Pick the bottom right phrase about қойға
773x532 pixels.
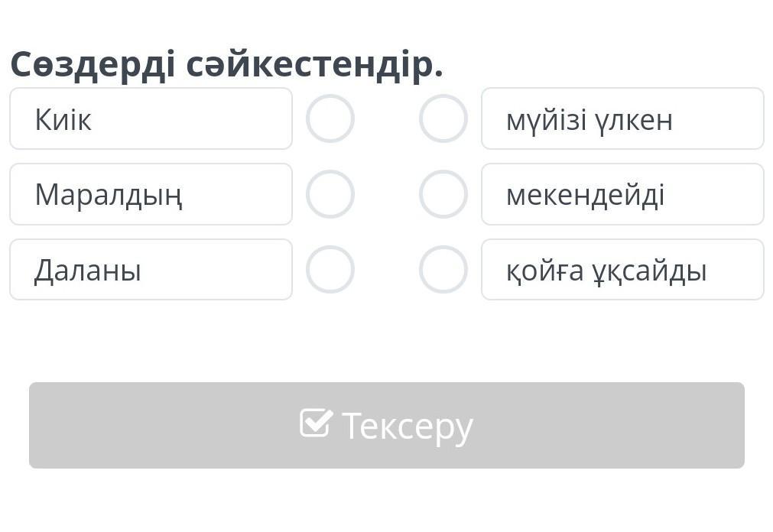[622, 269]
